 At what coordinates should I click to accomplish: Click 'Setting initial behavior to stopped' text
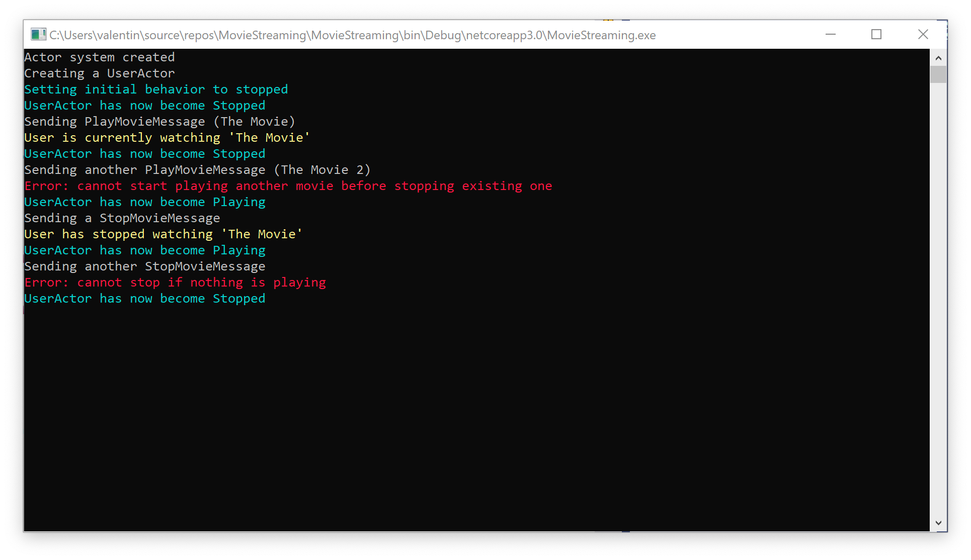click(156, 89)
